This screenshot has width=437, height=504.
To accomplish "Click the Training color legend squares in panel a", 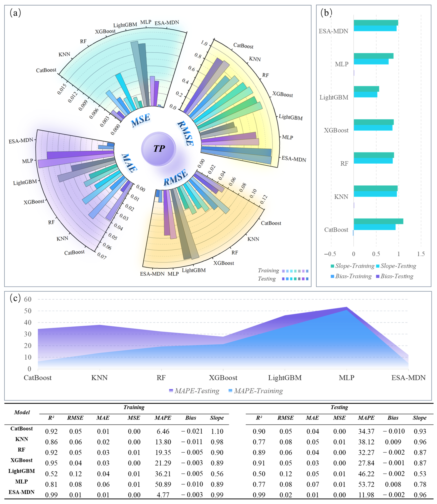I will pos(295,271).
